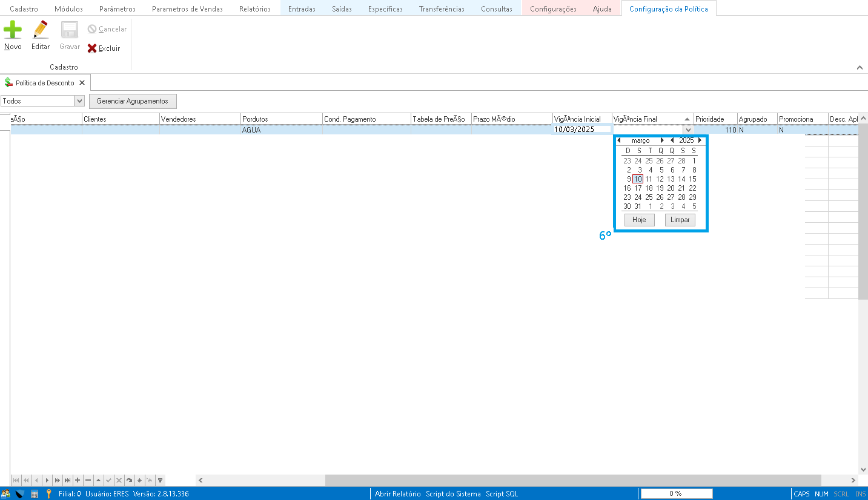Close the Política de Desconto tab
Viewport: 868px width, 500px height.
[82, 83]
